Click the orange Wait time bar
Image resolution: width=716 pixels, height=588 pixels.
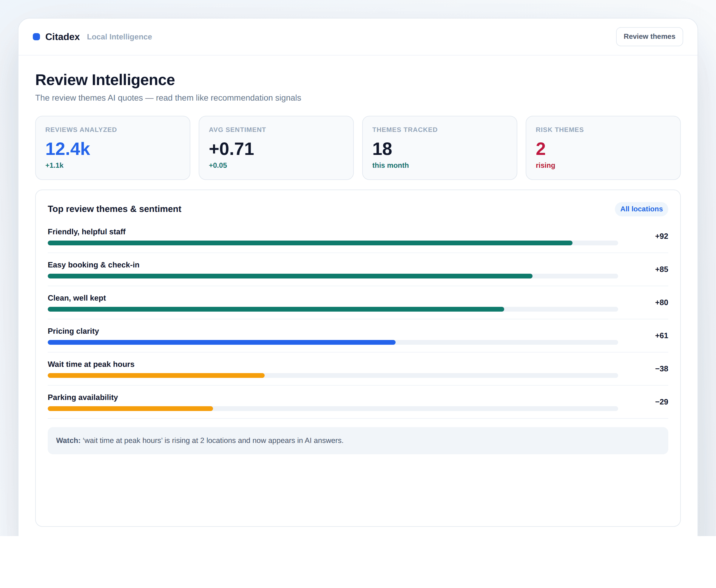coord(156,375)
